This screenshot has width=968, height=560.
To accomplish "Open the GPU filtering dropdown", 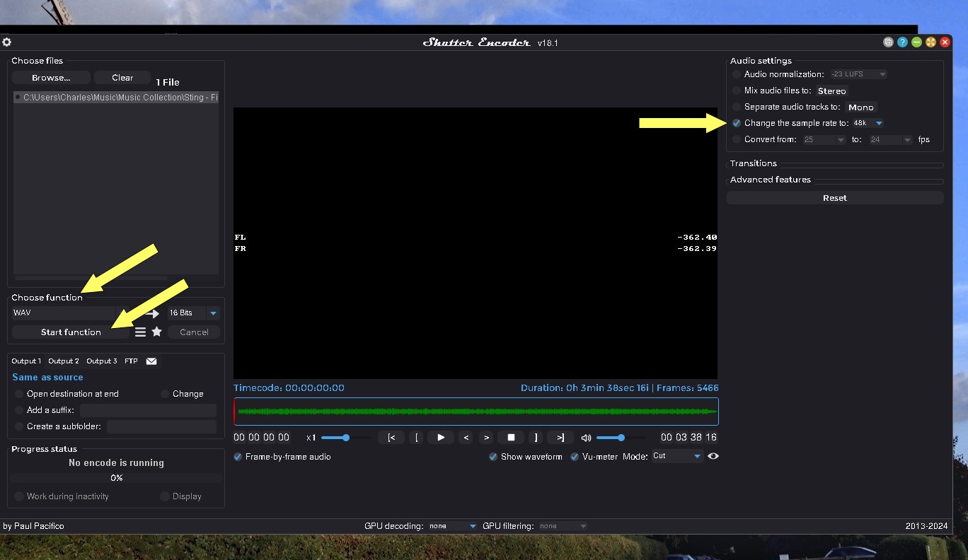I will coord(563,526).
